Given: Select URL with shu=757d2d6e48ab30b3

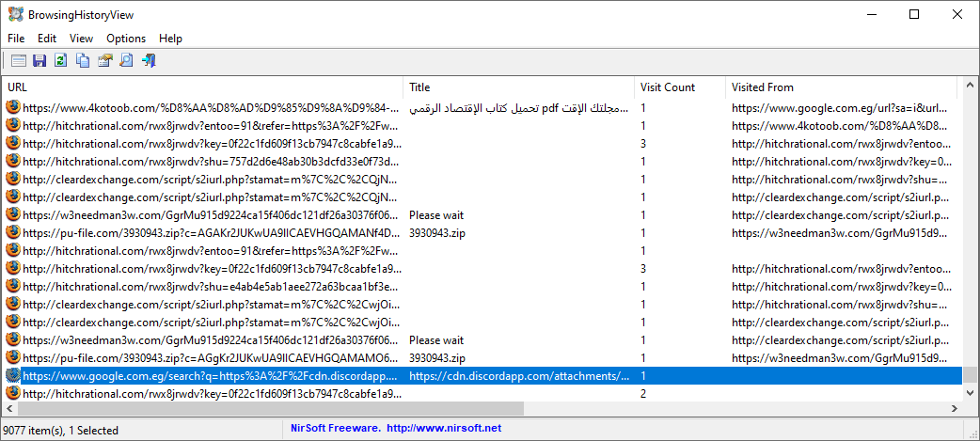Looking at the screenshot, I should pyautogui.click(x=212, y=161).
